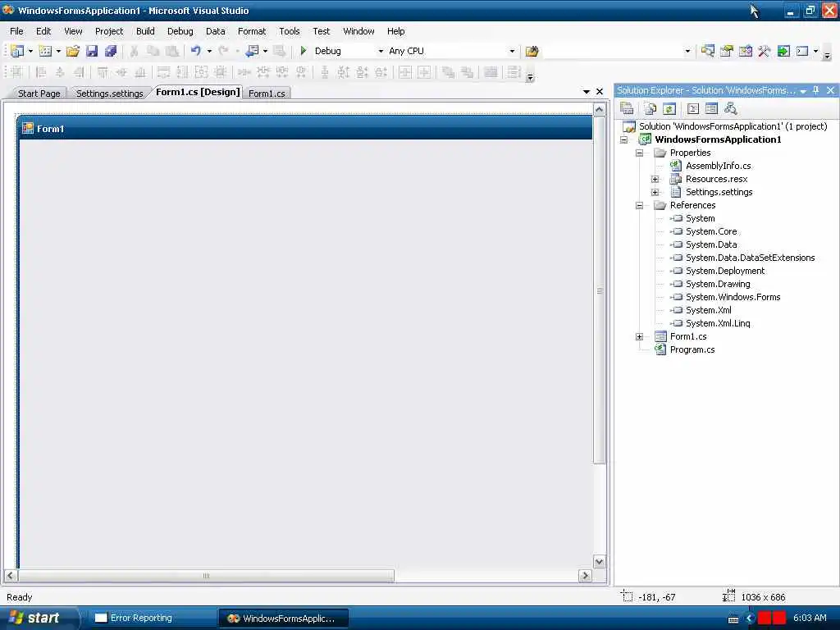Click the Navigate Backward icon
Screen dimensions: 840x630
251,51
